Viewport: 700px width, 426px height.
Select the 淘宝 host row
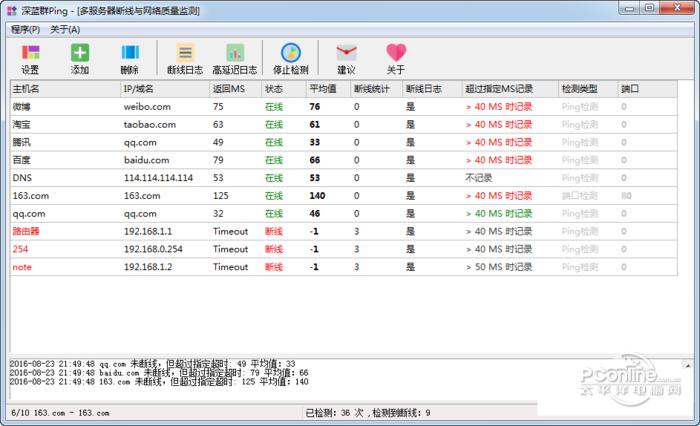[344, 125]
